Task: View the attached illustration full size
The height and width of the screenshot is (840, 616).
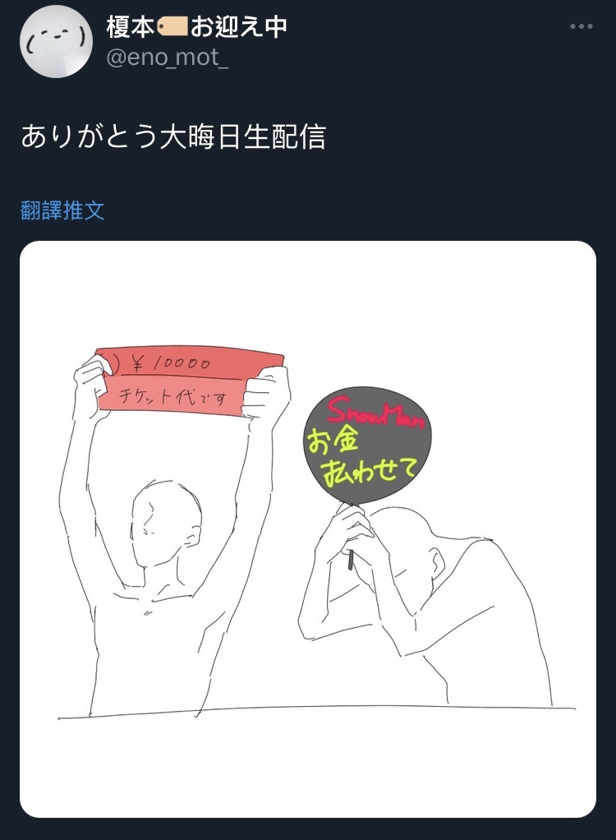Action: (x=308, y=529)
